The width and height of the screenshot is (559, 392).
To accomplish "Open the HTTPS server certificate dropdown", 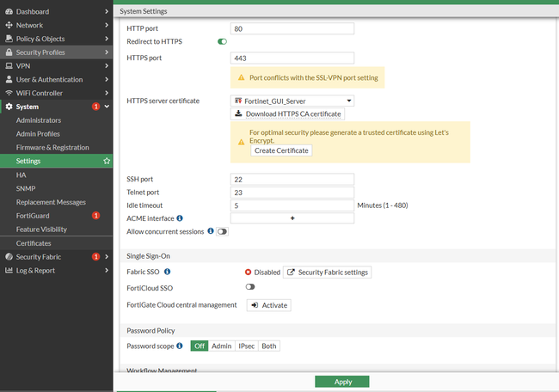I will pyautogui.click(x=292, y=101).
